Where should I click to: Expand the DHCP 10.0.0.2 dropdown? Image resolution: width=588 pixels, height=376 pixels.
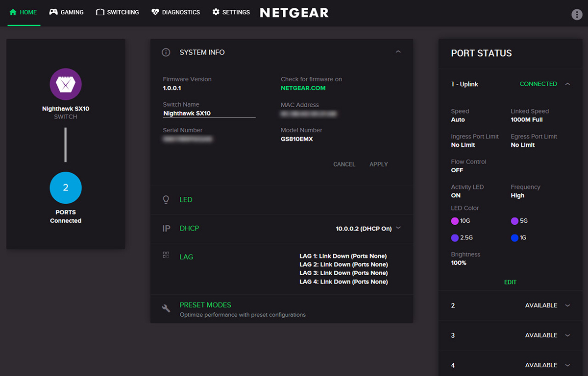pos(398,228)
